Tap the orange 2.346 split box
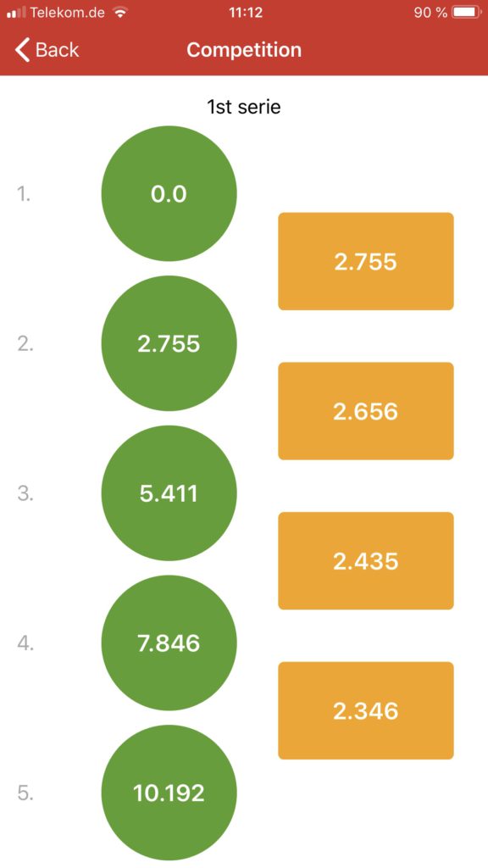This screenshot has width=488, height=868. click(366, 711)
